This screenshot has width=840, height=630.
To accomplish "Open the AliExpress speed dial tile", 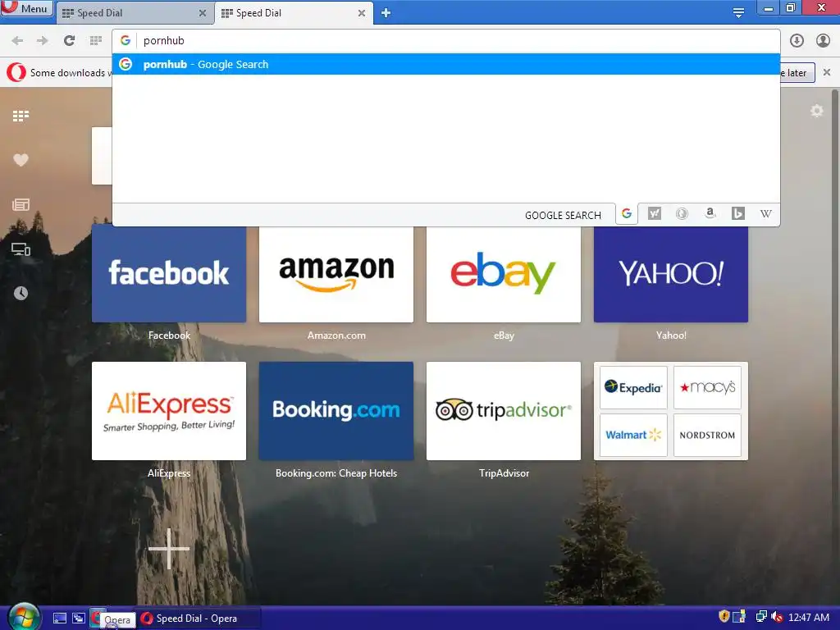I will coord(169,411).
